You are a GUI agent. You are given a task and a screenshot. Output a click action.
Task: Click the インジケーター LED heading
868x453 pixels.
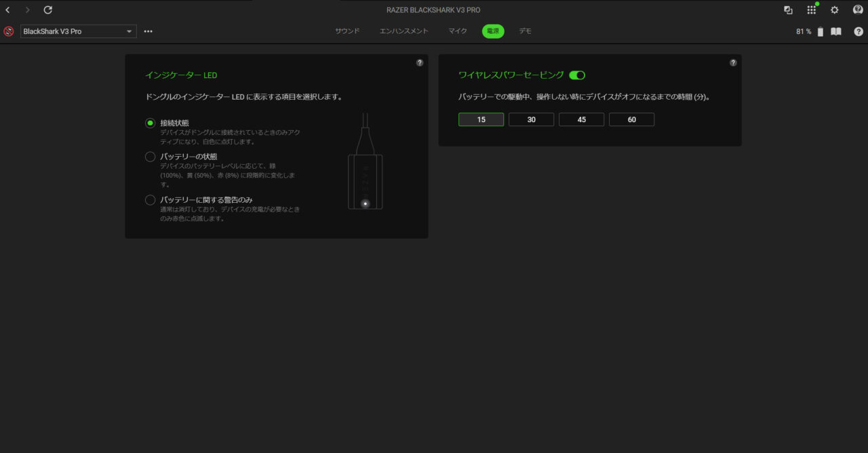point(181,75)
